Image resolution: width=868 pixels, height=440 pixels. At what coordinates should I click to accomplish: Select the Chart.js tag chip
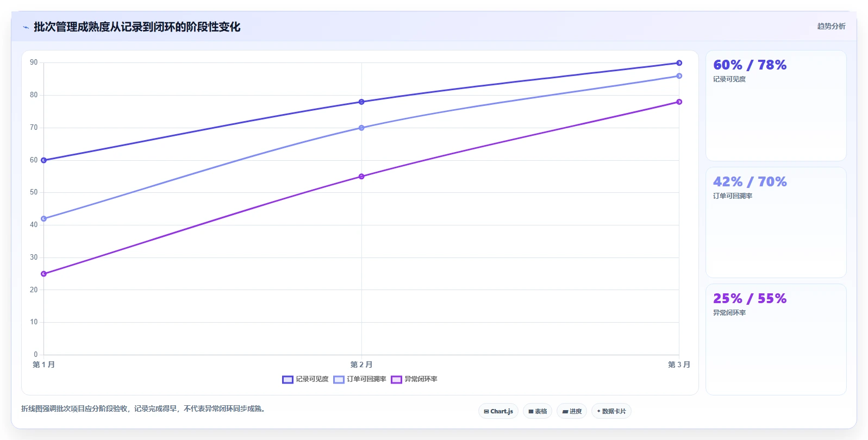click(498, 411)
